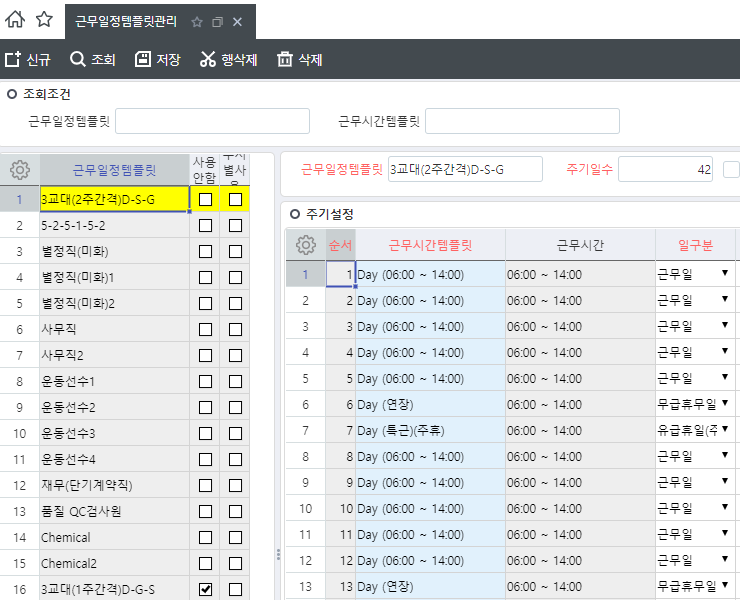The image size is (740, 600).
Task: Click the 삭제 trash can icon
Action: click(x=285, y=60)
